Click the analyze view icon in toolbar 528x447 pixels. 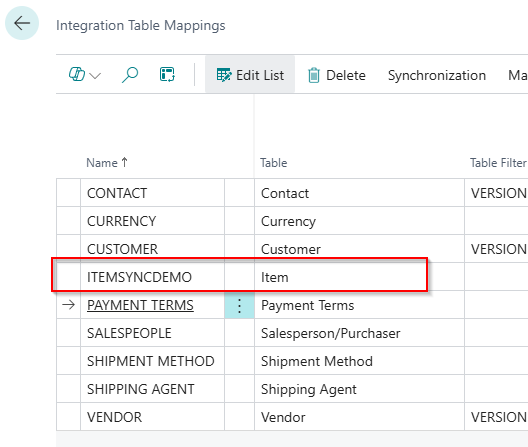pos(167,74)
